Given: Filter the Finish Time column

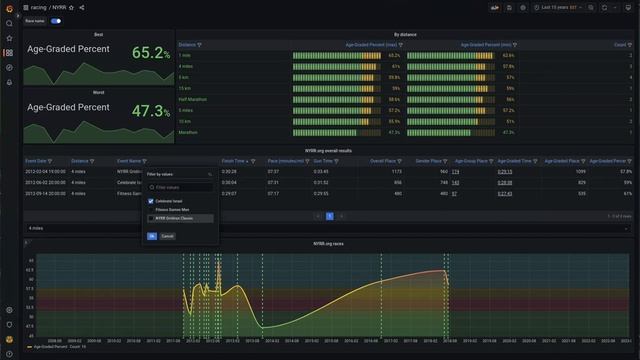Looking at the screenshot, I should coord(253,161).
